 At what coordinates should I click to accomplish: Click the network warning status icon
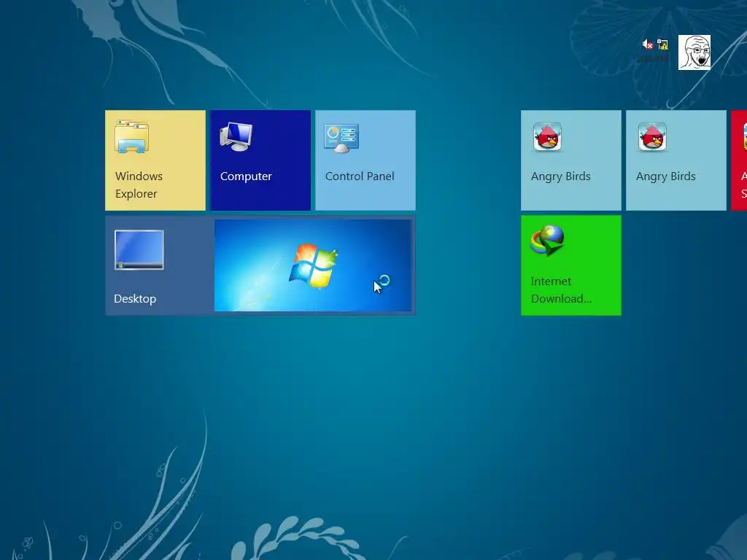click(x=662, y=44)
